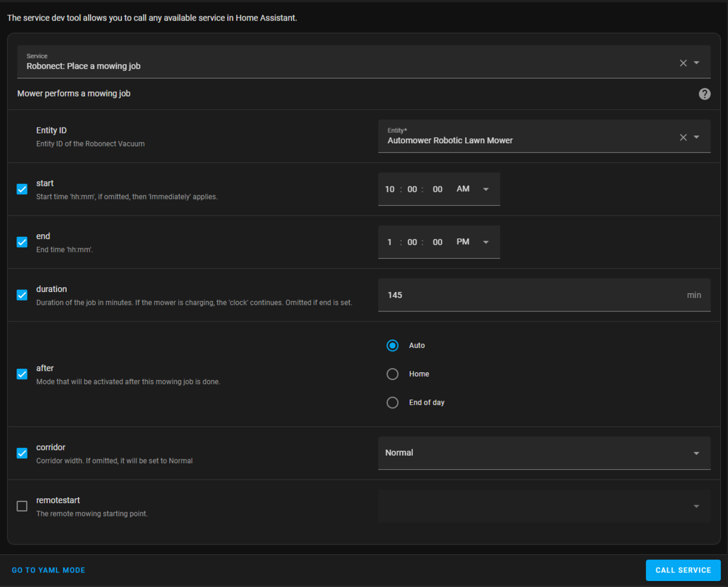Disable the corridor checkbox
728x587 pixels.
pos(22,453)
